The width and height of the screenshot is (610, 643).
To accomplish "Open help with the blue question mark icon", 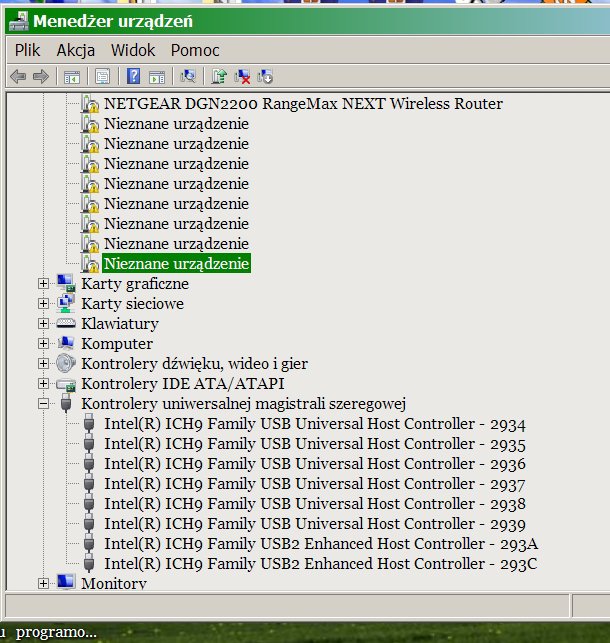I will (x=133, y=76).
